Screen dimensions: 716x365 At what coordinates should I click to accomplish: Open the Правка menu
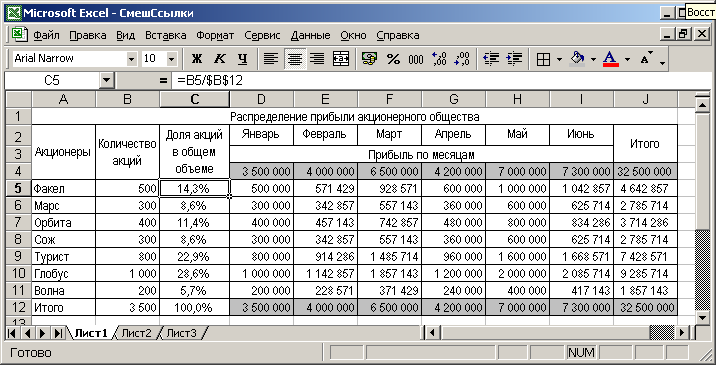pos(88,35)
